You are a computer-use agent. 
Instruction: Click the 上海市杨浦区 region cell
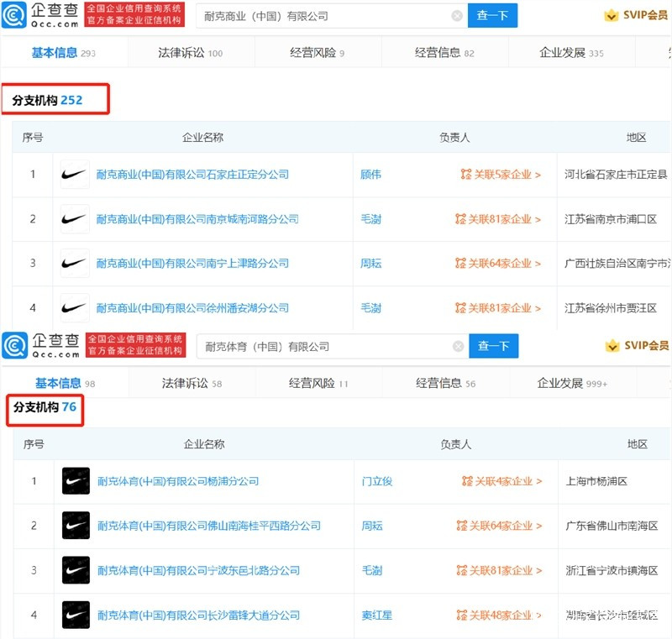pos(596,481)
